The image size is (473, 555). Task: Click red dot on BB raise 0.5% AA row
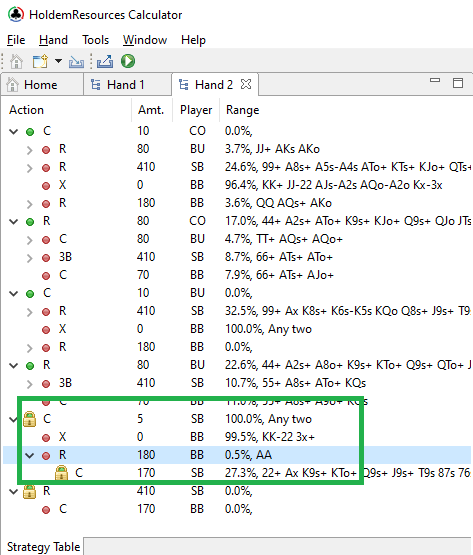click(46, 456)
